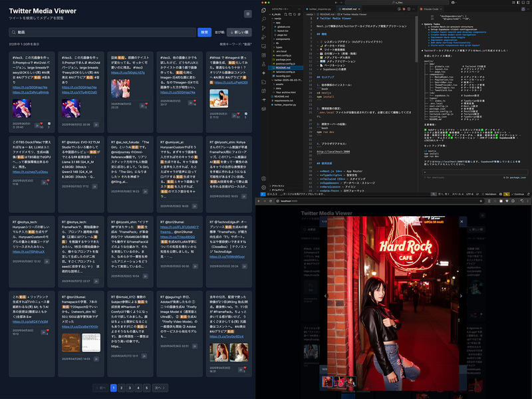Open the Manage gear in VS Code activity bar
Viewport: 532px width, 399px height.
263,188
